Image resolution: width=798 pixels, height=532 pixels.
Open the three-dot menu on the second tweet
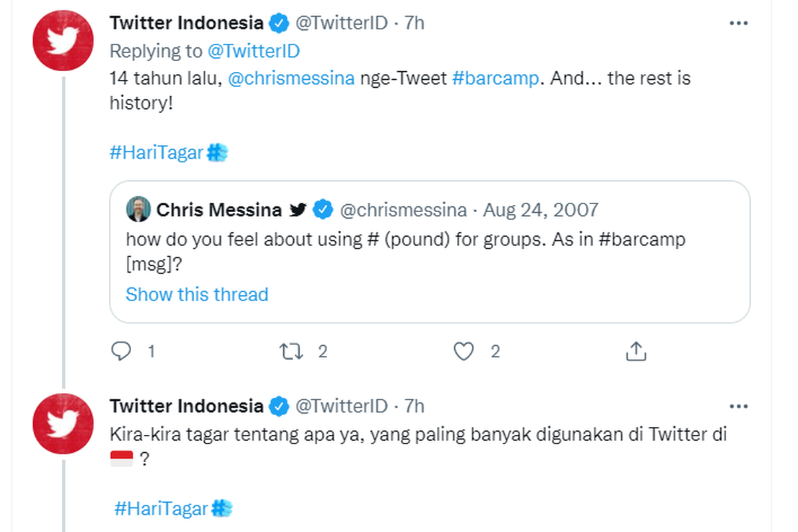739,406
